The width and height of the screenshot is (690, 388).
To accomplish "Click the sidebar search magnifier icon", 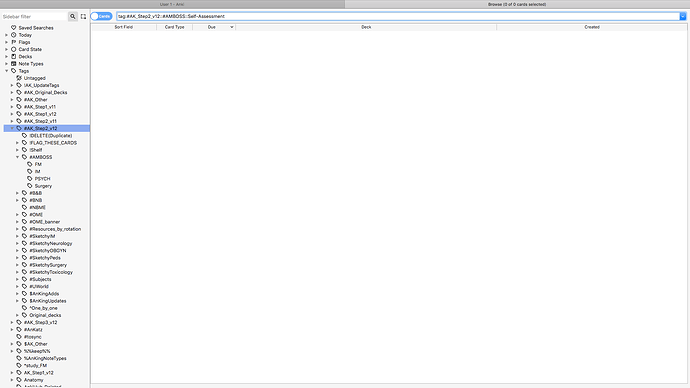I will coord(73,16).
